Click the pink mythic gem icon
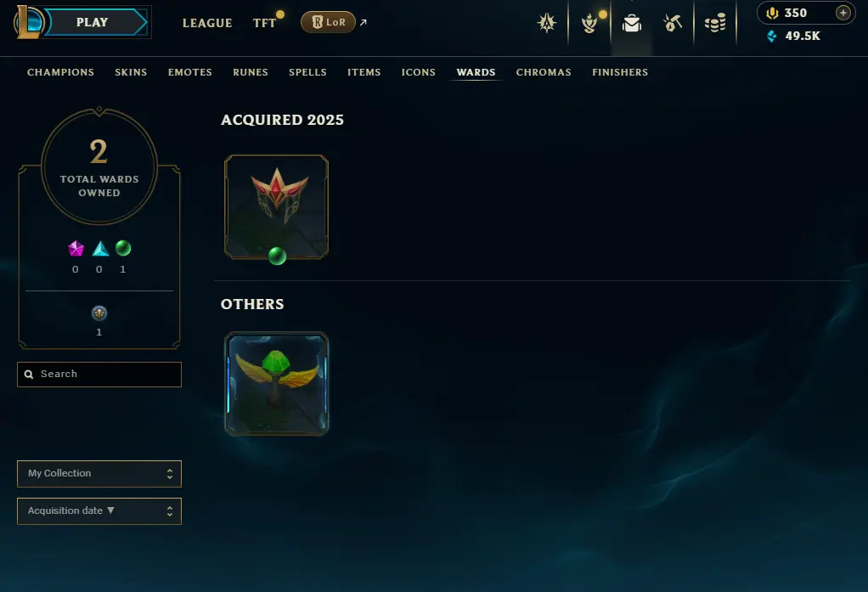 coord(76,249)
